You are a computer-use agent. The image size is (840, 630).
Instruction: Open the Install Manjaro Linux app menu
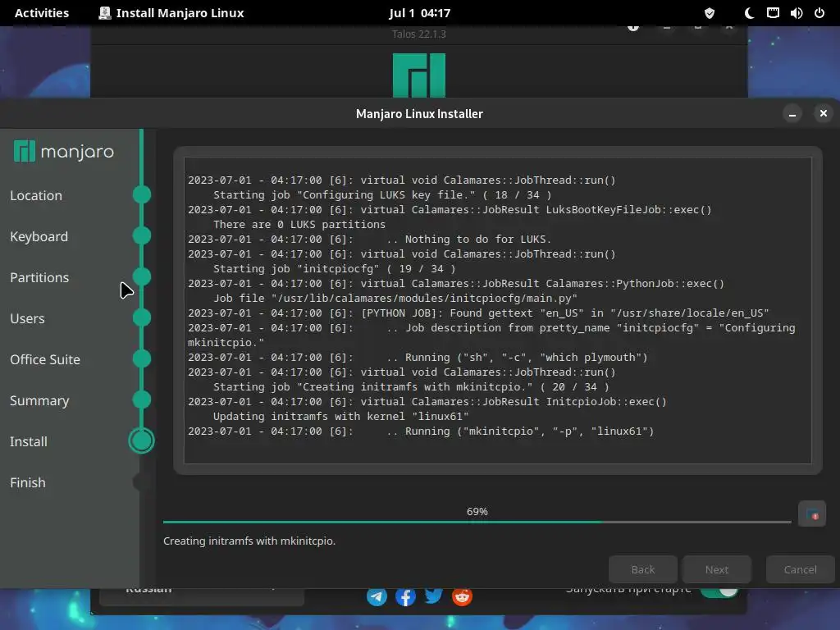point(171,13)
